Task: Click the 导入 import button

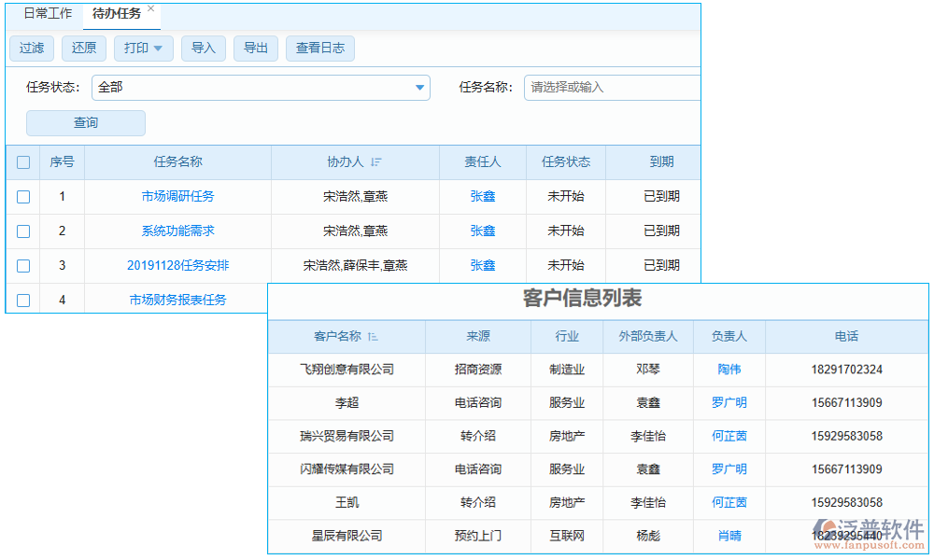Action: [204, 48]
